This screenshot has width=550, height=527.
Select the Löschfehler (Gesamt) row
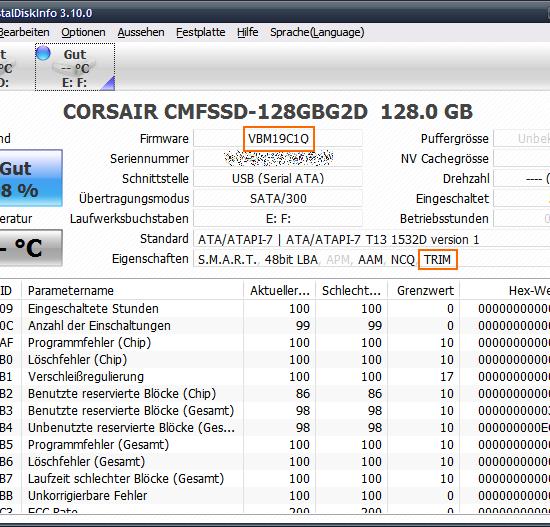[275, 461]
